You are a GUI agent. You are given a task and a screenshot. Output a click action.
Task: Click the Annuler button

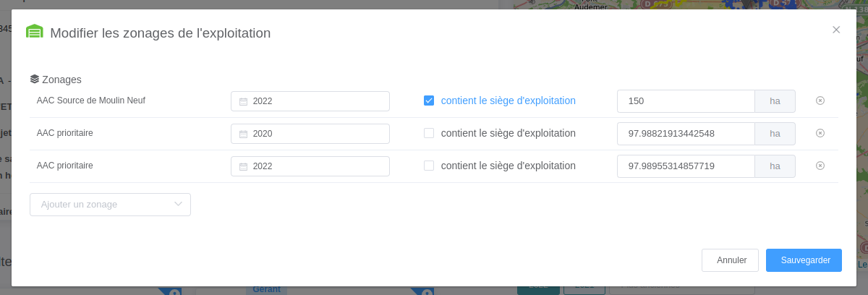click(730, 260)
